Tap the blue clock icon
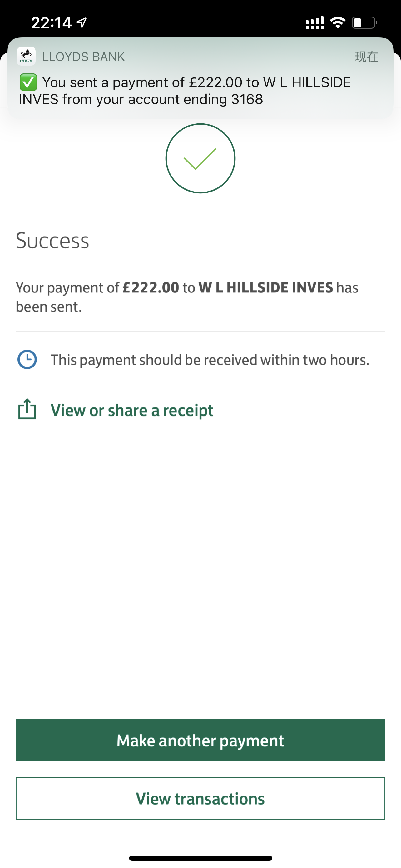 27,360
